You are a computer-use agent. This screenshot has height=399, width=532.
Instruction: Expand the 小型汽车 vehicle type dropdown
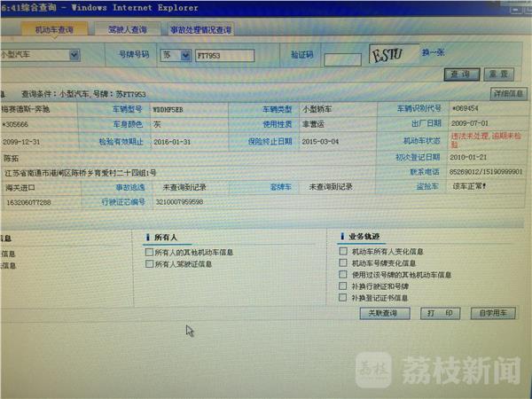click(74, 54)
